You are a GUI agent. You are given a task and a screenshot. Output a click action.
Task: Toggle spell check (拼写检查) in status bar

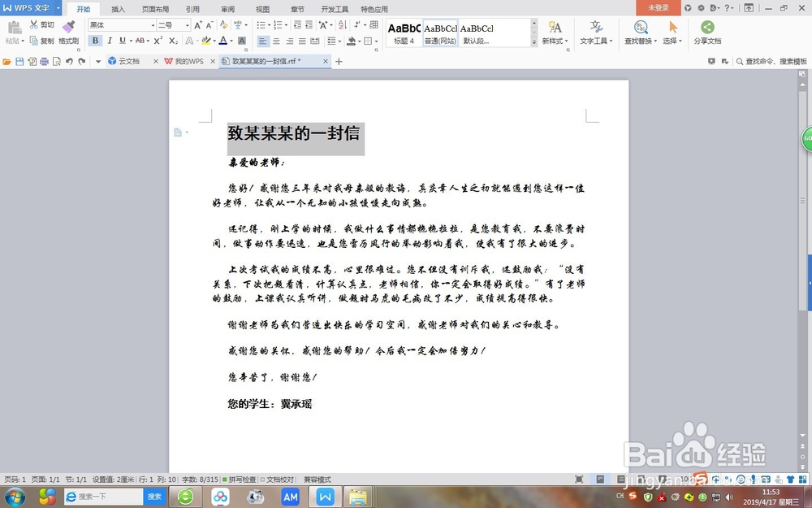click(x=240, y=480)
